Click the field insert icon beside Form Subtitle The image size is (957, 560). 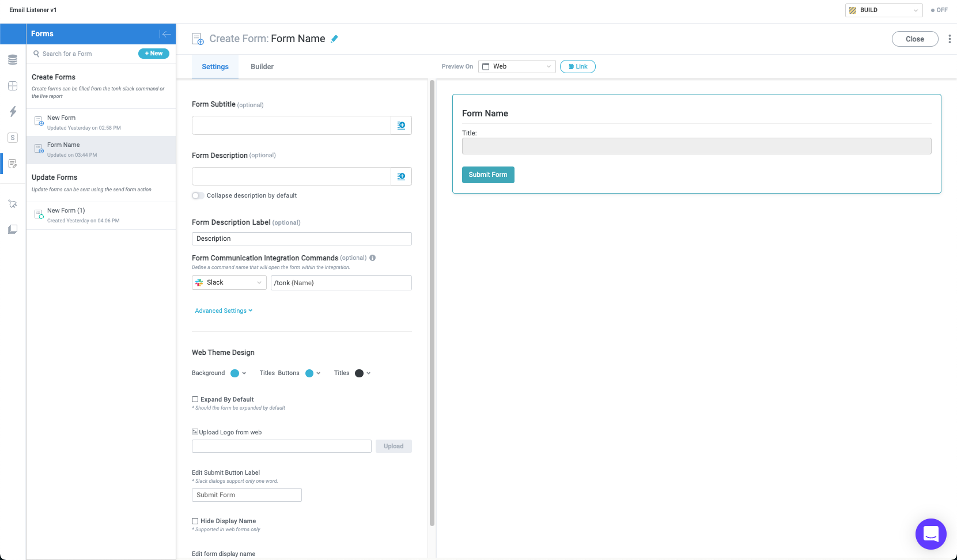pyautogui.click(x=402, y=125)
